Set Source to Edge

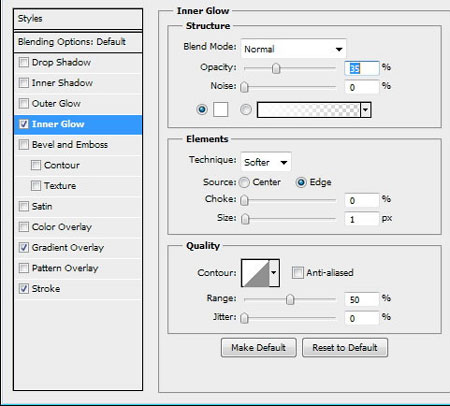pyautogui.click(x=301, y=182)
